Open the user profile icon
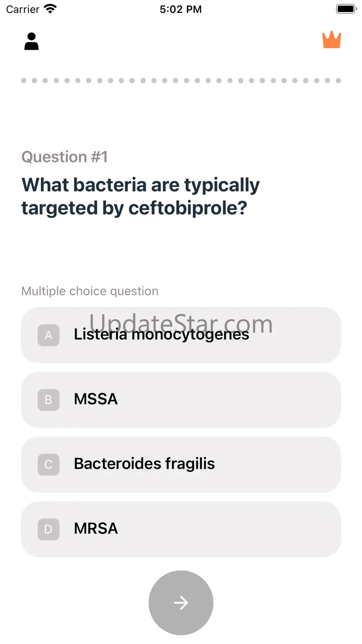This screenshot has width=362, height=644. (32, 41)
